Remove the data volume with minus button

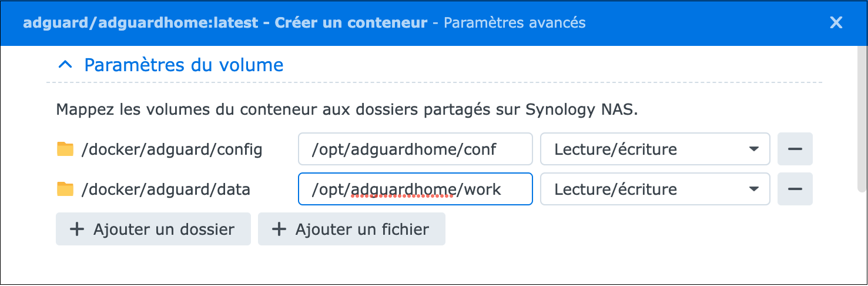(x=795, y=189)
